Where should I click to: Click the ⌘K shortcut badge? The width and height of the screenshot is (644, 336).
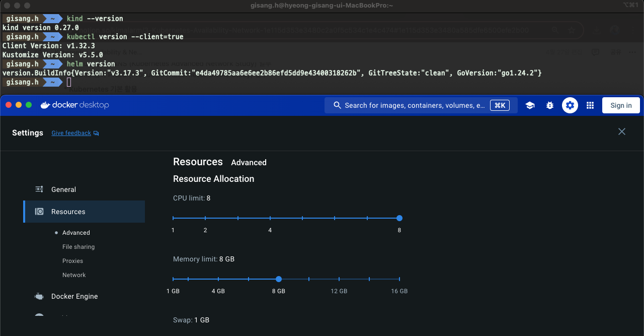click(500, 105)
